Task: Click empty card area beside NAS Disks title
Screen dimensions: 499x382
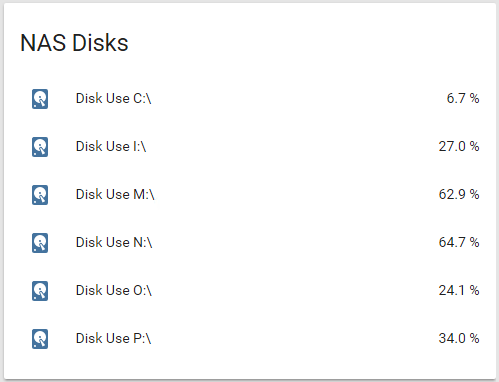Action: pos(300,43)
